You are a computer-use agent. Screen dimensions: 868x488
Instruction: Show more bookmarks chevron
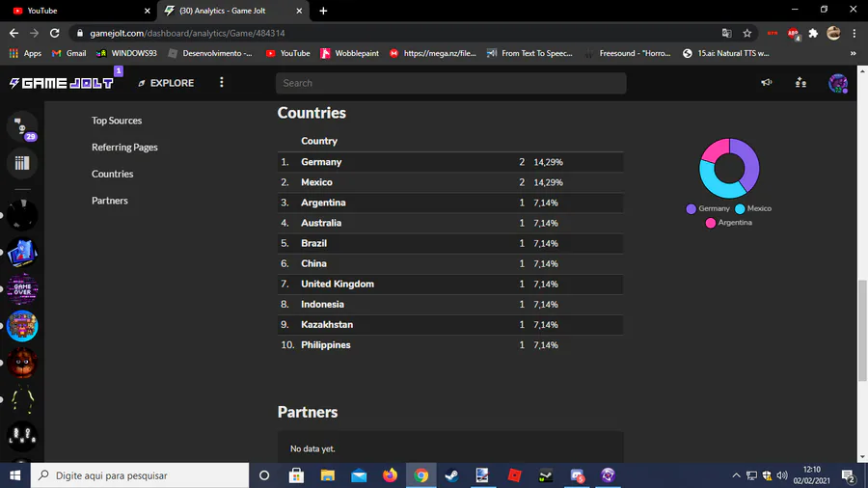(x=854, y=53)
